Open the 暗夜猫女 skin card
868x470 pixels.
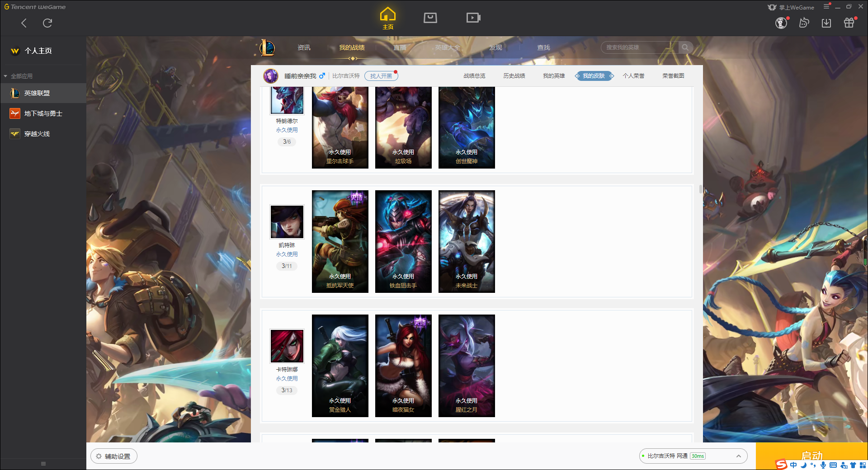pyautogui.click(x=403, y=366)
